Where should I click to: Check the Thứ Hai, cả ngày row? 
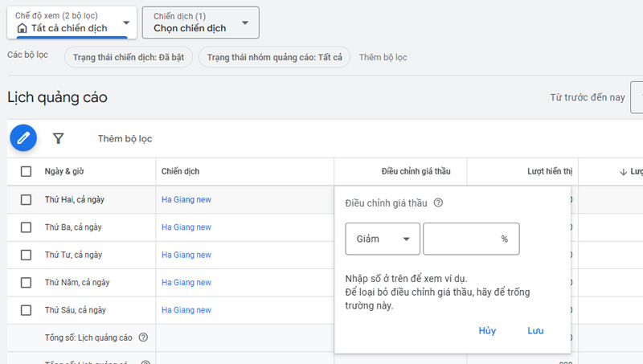tap(27, 199)
